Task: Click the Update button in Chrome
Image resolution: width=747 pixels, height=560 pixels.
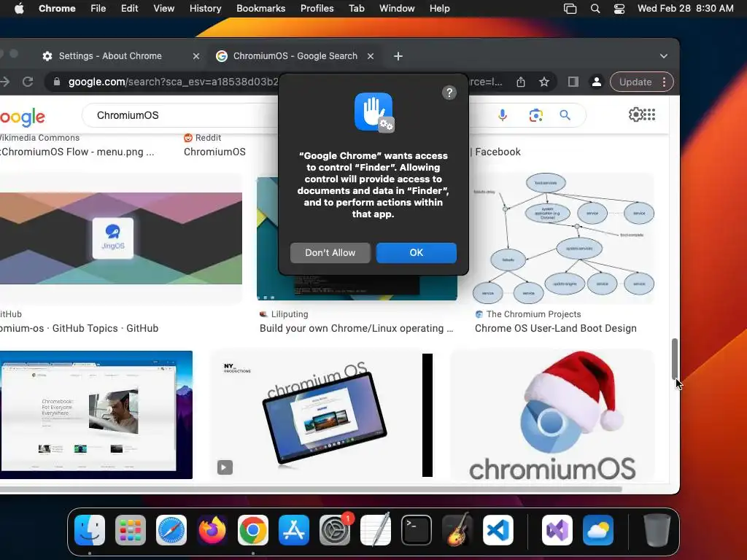Action: click(x=635, y=82)
